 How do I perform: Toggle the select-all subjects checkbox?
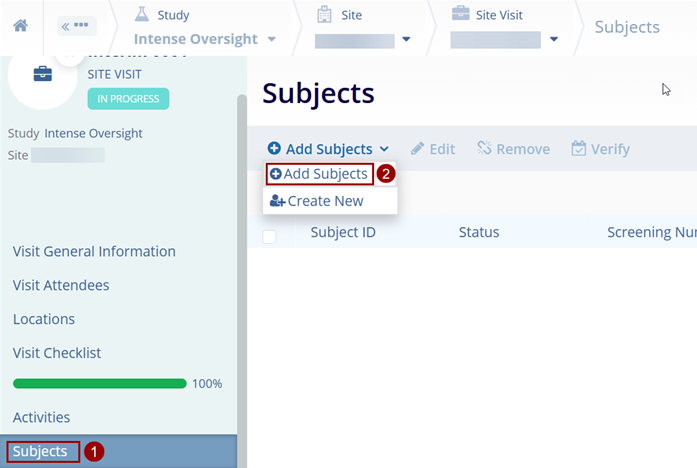coord(269,236)
